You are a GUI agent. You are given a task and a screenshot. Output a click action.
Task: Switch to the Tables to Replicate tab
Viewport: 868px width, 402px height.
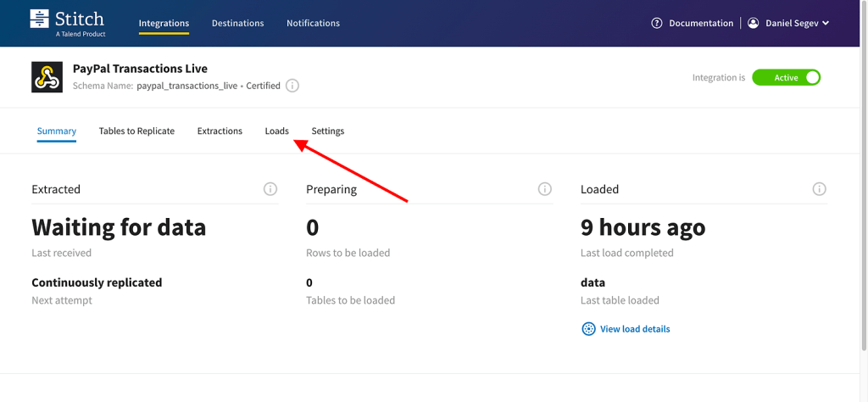[x=136, y=131]
